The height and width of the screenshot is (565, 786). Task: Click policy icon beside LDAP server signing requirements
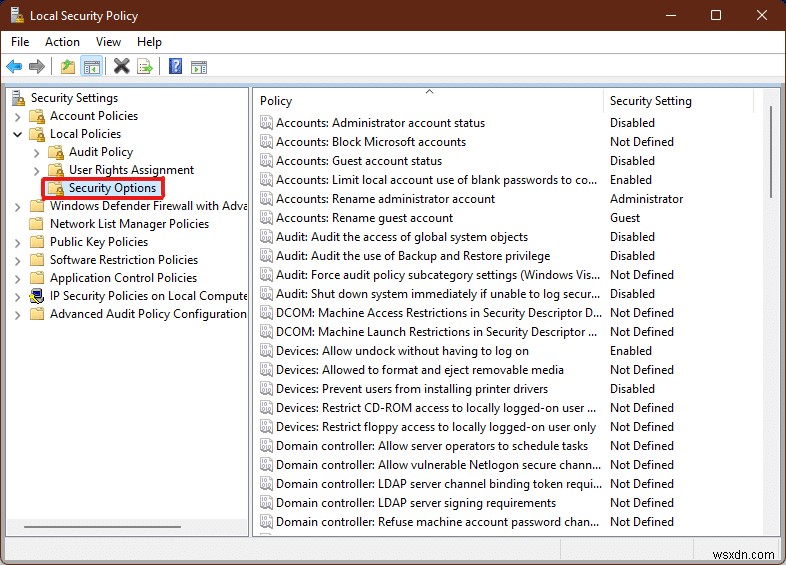(x=266, y=503)
